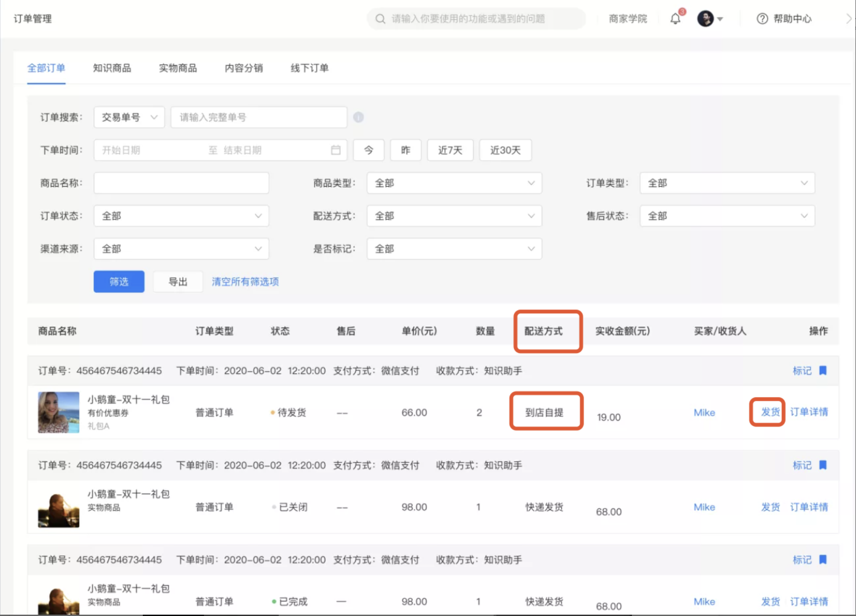Choose the 近7天 date range button

pyautogui.click(x=450, y=150)
